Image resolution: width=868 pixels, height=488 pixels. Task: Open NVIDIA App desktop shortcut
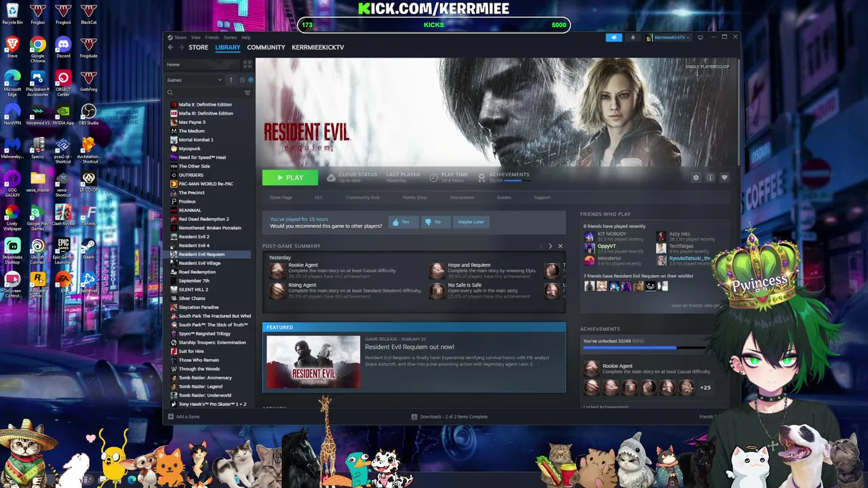[x=63, y=114]
